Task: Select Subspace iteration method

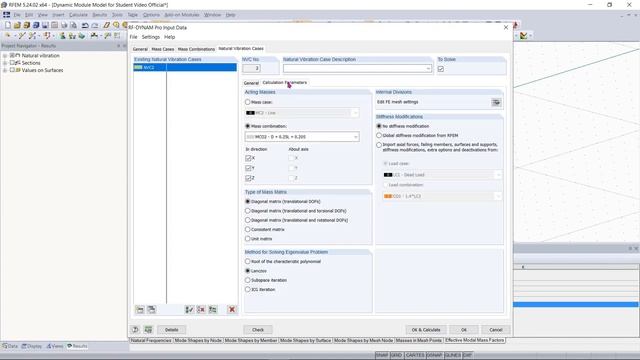Action: click(x=247, y=280)
